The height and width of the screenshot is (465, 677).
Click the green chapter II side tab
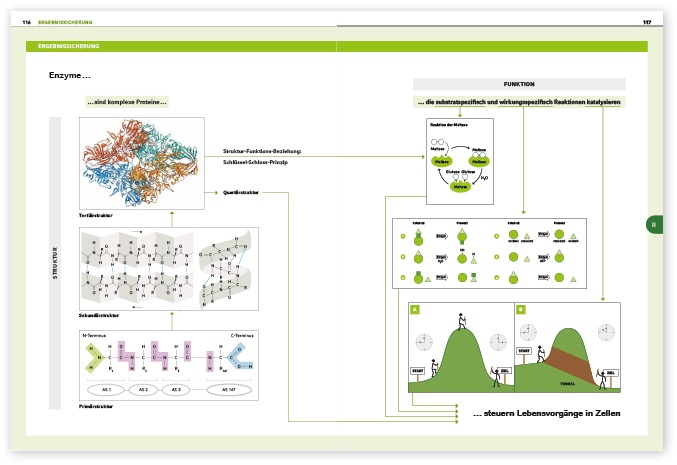[655, 225]
